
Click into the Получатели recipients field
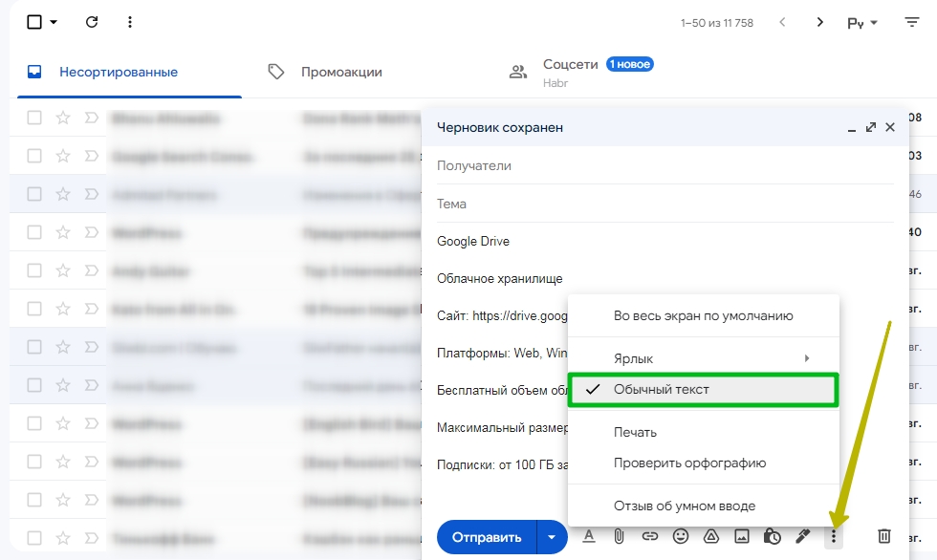pyautogui.click(x=665, y=166)
